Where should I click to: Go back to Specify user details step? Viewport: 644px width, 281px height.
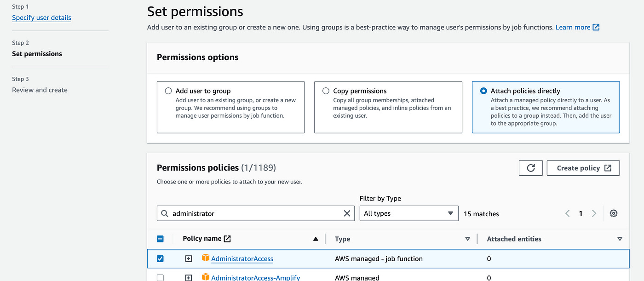pos(41,17)
